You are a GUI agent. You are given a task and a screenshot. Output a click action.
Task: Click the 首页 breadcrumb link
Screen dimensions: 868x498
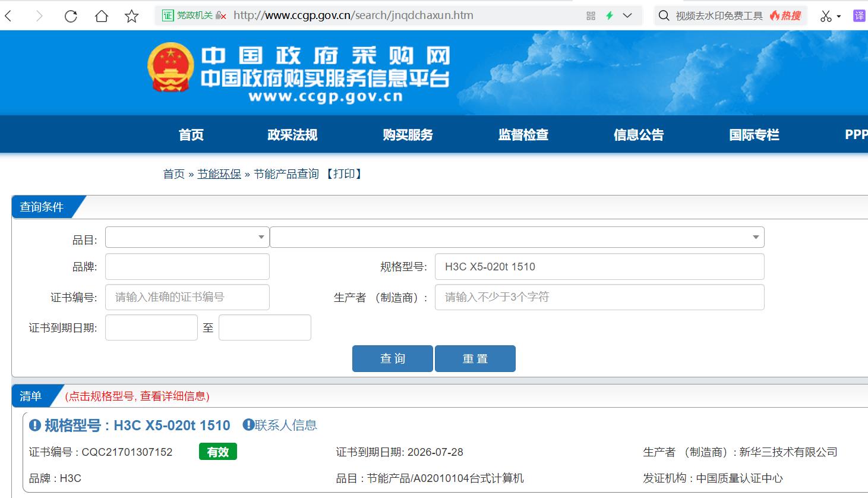[174, 174]
